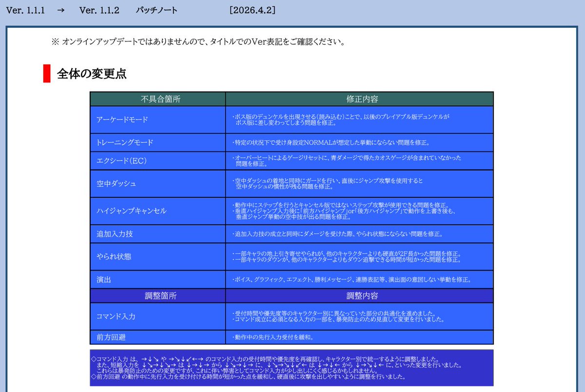Click the ボイス、グラフィック fix description
585x392 pixels.
coord(351,280)
